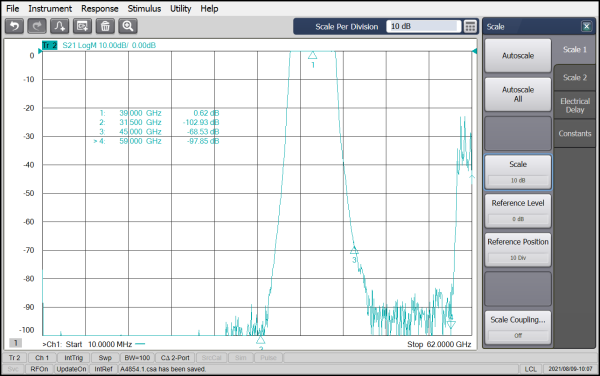The image size is (600, 376).
Task: Open the numeric keypad icon
Action: click(470, 26)
